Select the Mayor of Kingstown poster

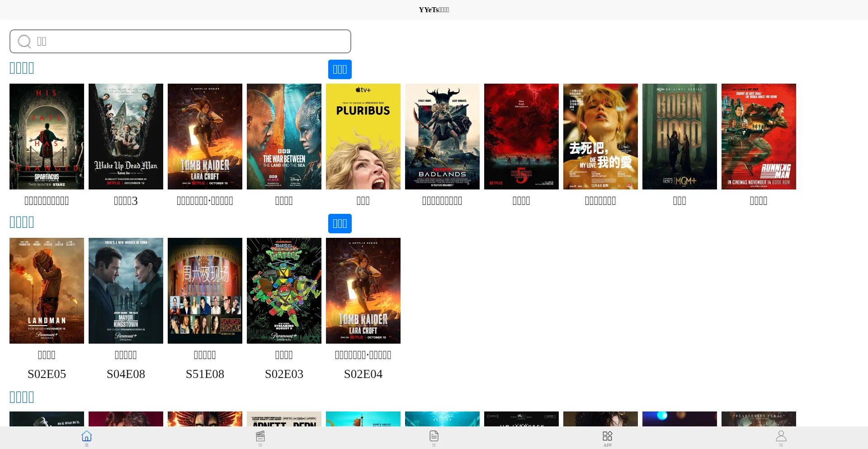pyautogui.click(x=126, y=290)
